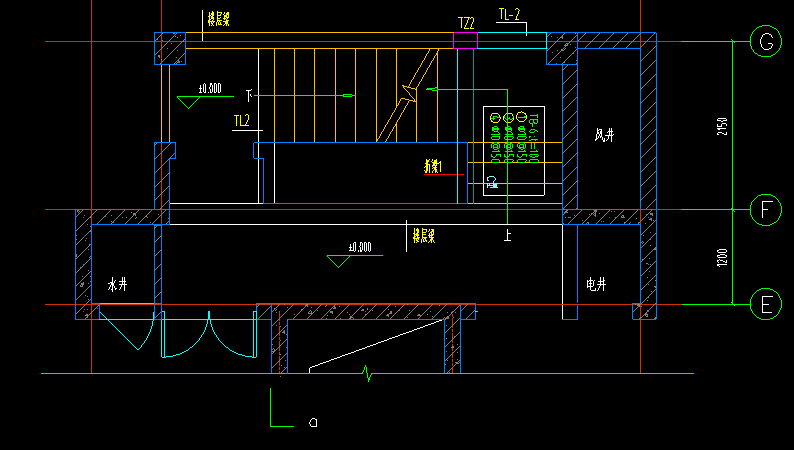
Task: Click the TL-2 beam label
Action: click(509, 15)
